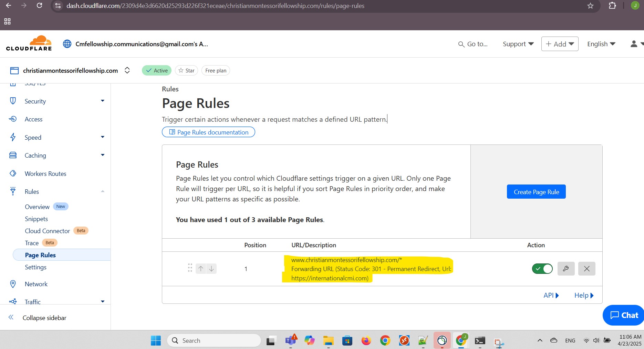Open the Rules Overview menu item

[x=37, y=207]
